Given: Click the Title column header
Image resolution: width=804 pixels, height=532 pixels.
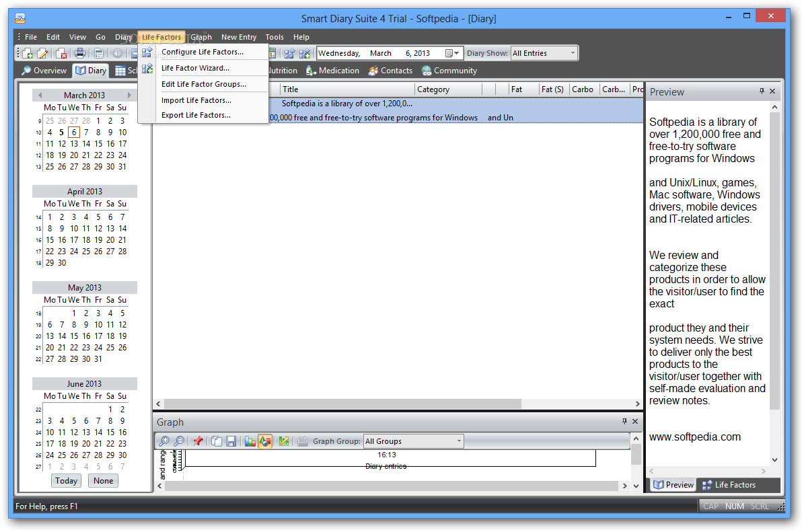Looking at the screenshot, I should [x=347, y=89].
